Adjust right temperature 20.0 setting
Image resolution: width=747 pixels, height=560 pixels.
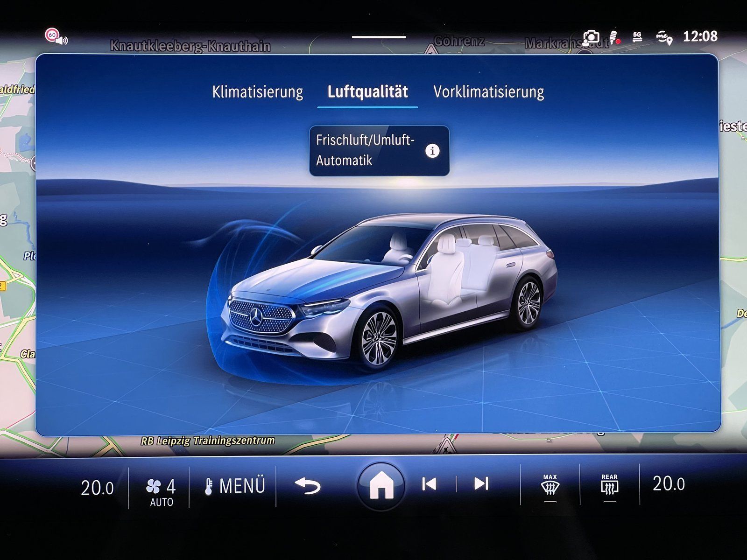[x=669, y=484]
